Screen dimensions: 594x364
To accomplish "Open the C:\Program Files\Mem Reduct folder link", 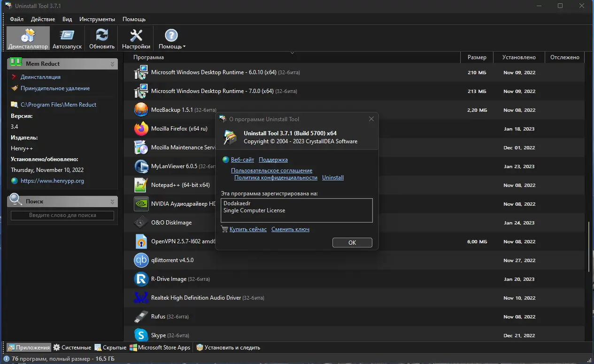I will point(59,105).
